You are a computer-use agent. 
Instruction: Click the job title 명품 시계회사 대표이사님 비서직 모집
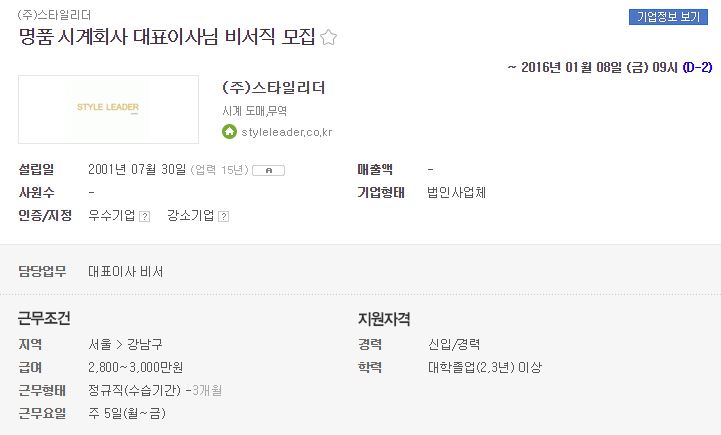point(167,36)
